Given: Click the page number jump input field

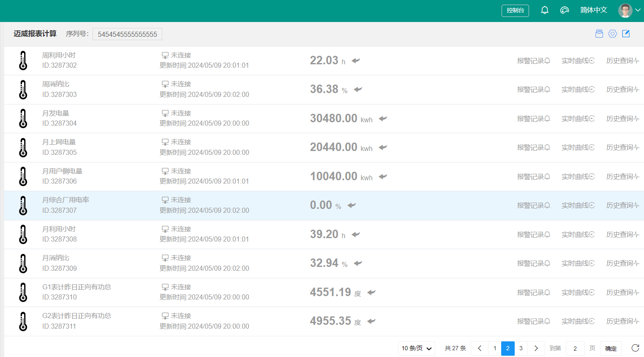Looking at the screenshot, I should pyautogui.click(x=575, y=349).
